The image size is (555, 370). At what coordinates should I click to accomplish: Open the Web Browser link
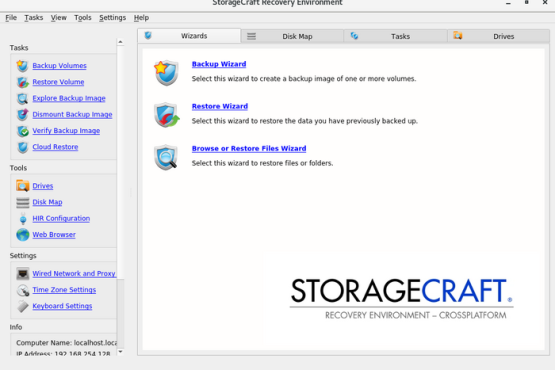54,235
